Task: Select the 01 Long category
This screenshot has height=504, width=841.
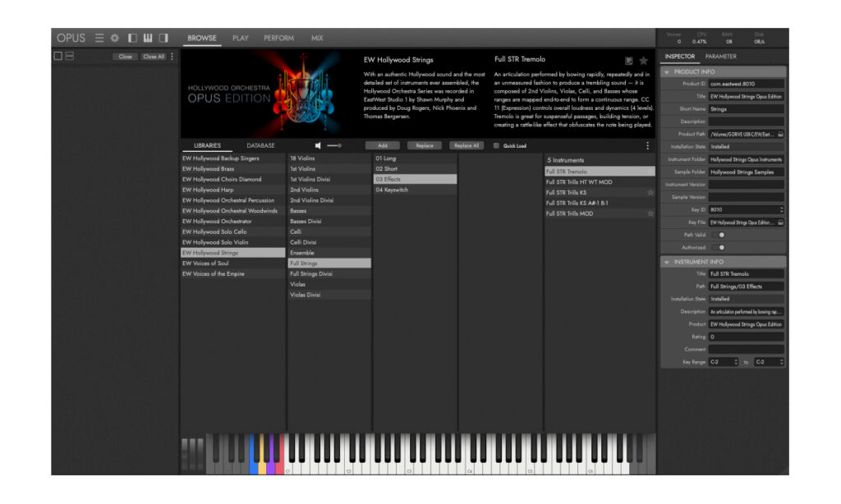Action: [x=415, y=158]
